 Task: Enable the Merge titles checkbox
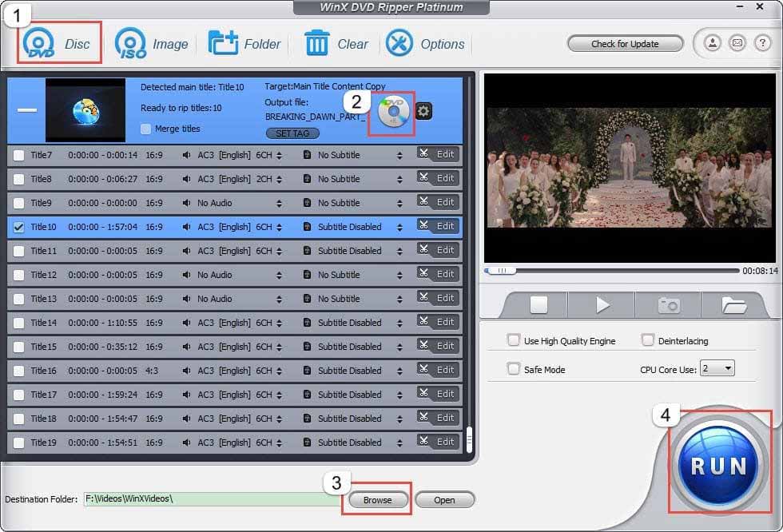click(x=145, y=129)
